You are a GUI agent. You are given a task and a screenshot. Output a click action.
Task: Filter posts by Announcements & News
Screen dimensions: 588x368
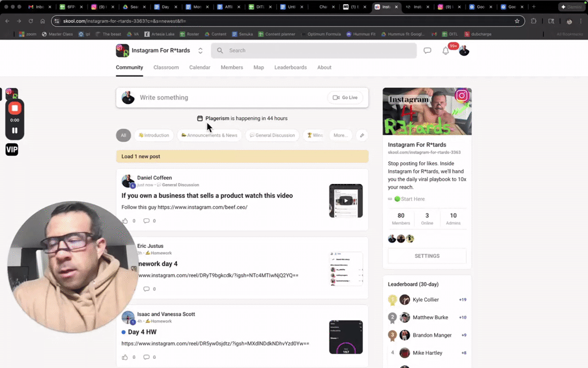(x=209, y=135)
